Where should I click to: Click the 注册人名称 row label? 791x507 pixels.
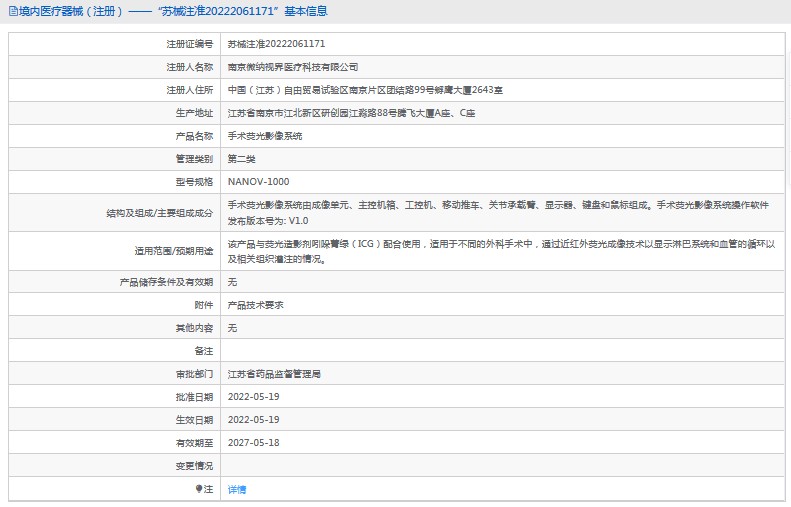pyautogui.click(x=190, y=67)
